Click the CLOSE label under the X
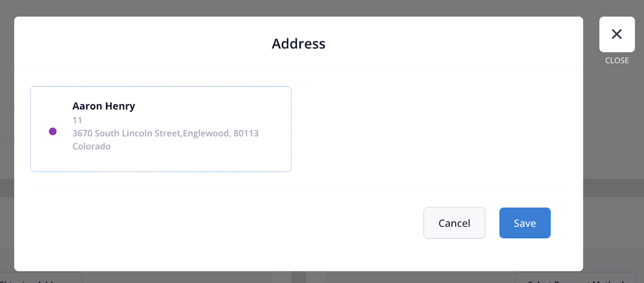 click(617, 61)
